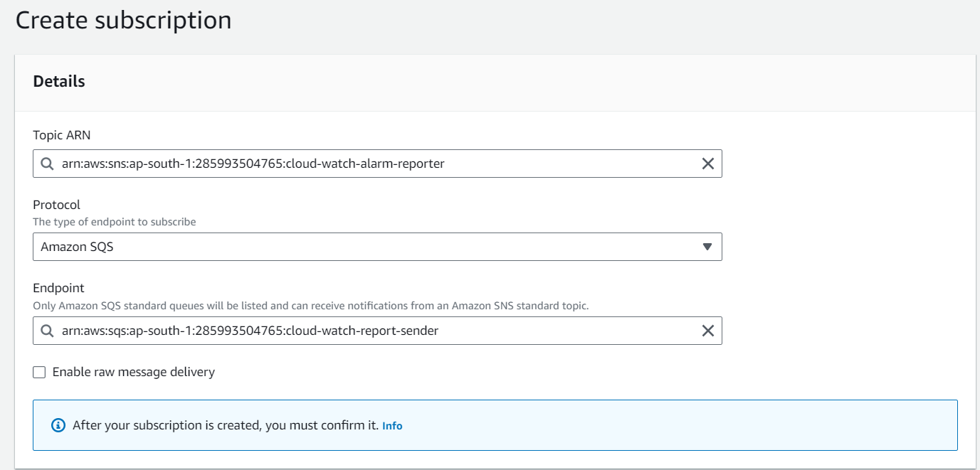Click 'After your subscription is created' notice text

226,425
